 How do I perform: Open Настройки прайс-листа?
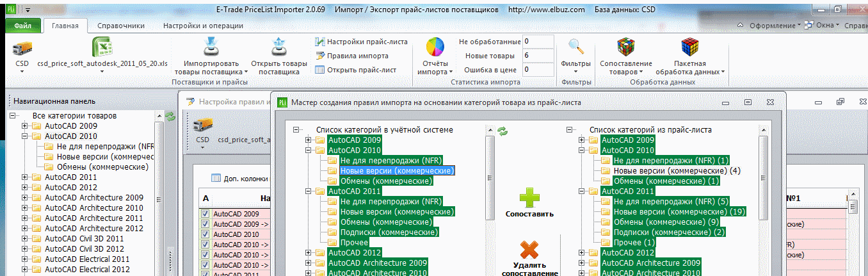click(361, 42)
